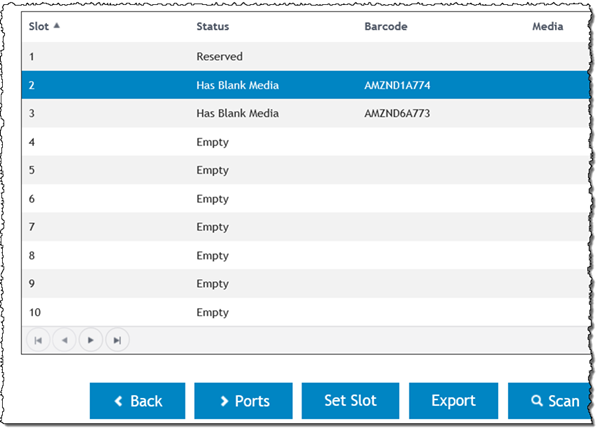
Task: Select row with barcode AMZND1A774
Action: 300,85
